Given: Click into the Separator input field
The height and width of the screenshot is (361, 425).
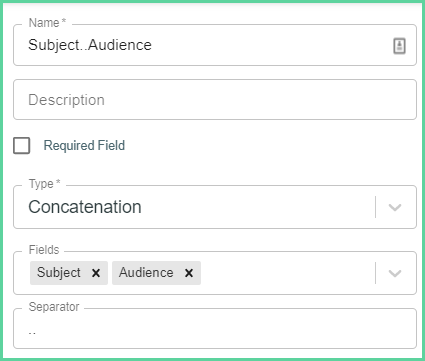Looking at the screenshot, I should (x=215, y=329).
